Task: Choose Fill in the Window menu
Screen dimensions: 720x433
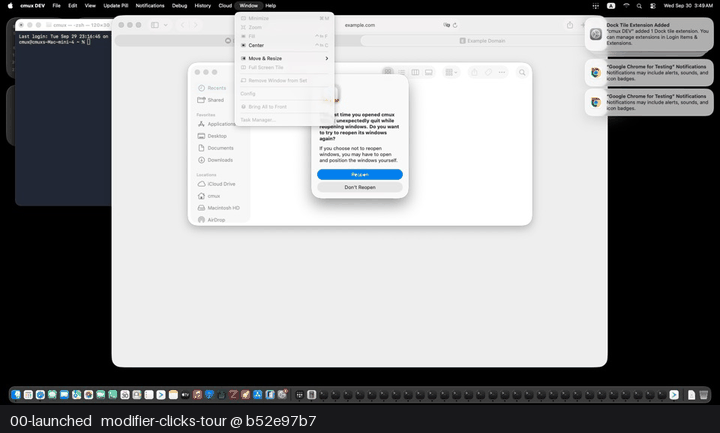Action: click(285, 36)
